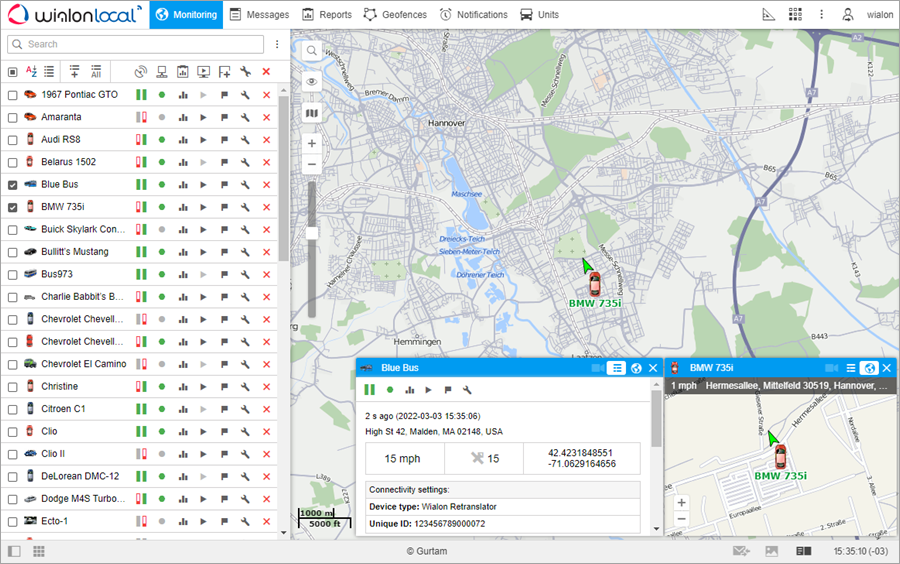Image resolution: width=900 pixels, height=564 pixels.
Task: Open the top bar three-dot more menu
Action: coord(821,14)
